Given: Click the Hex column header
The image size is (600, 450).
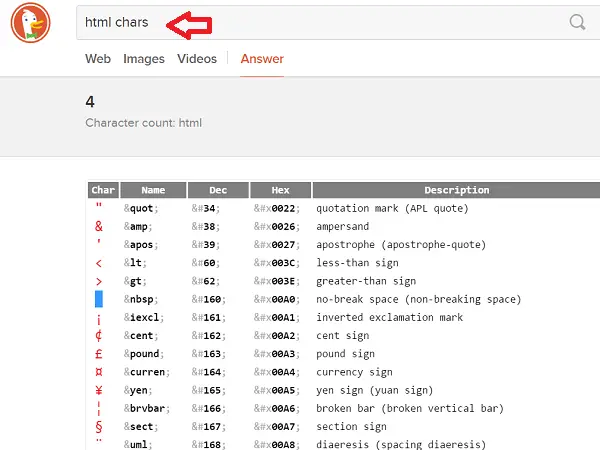Looking at the screenshot, I should [x=280, y=190].
